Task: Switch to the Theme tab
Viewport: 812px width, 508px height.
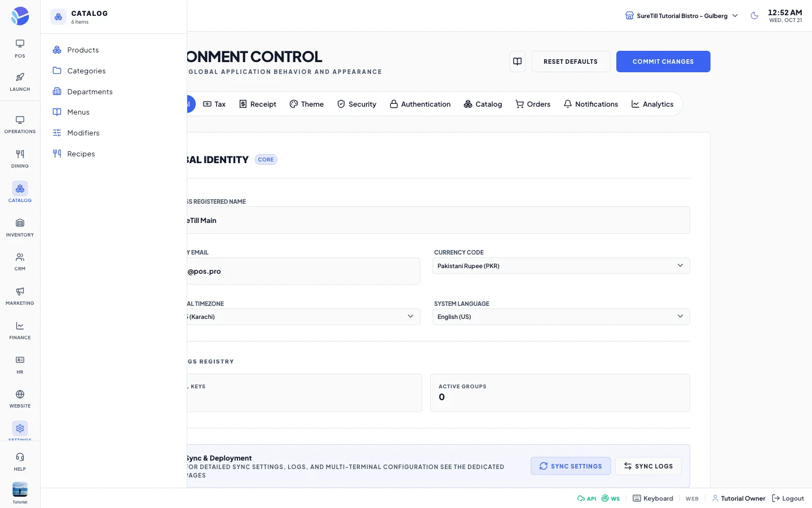Action: (x=307, y=104)
